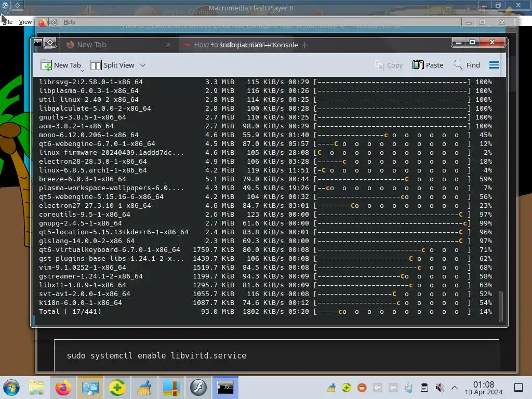Click Paste in the Konsole toolbar
This screenshot has width=532, height=399.
428,65
